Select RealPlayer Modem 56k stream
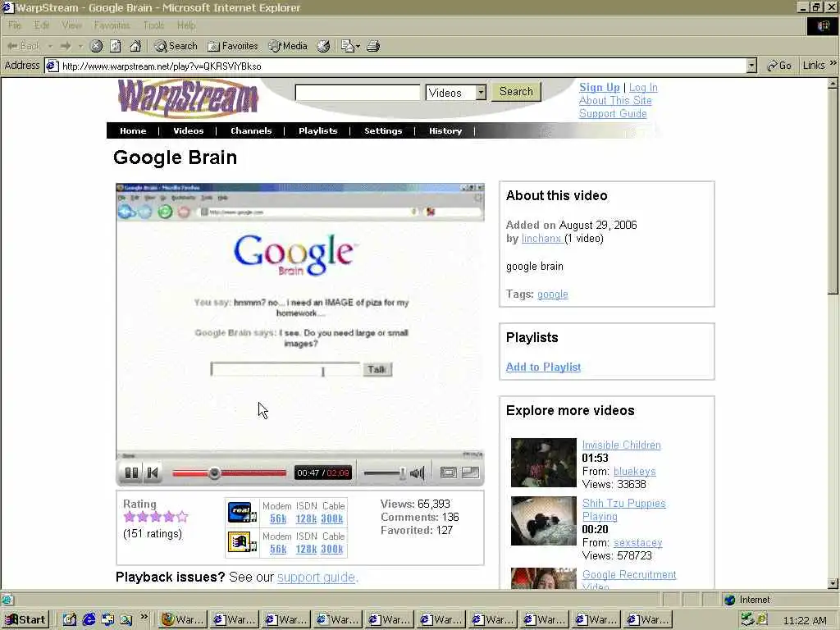 click(x=278, y=518)
